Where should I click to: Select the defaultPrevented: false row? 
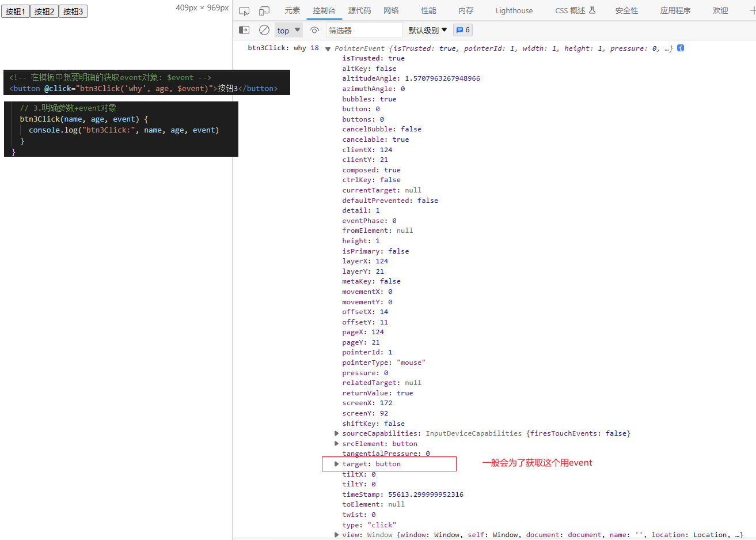[x=390, y=201]
